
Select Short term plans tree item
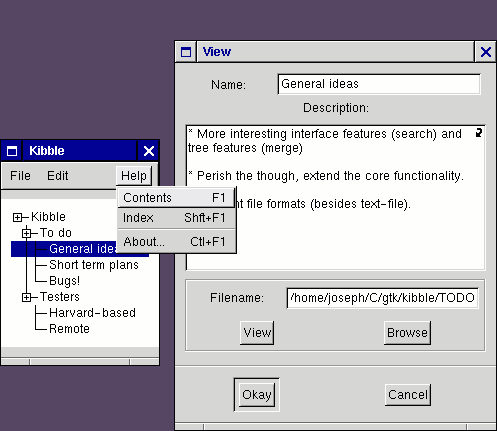click(94, 265)
